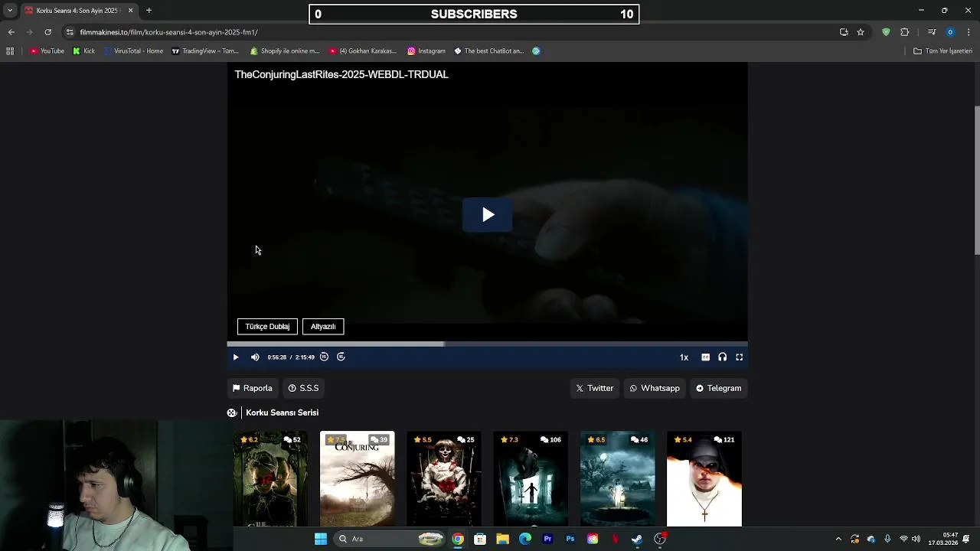The image size is (980, 551).
Task: Open the green shield extension icon
Action: click(x=886, y=32)
